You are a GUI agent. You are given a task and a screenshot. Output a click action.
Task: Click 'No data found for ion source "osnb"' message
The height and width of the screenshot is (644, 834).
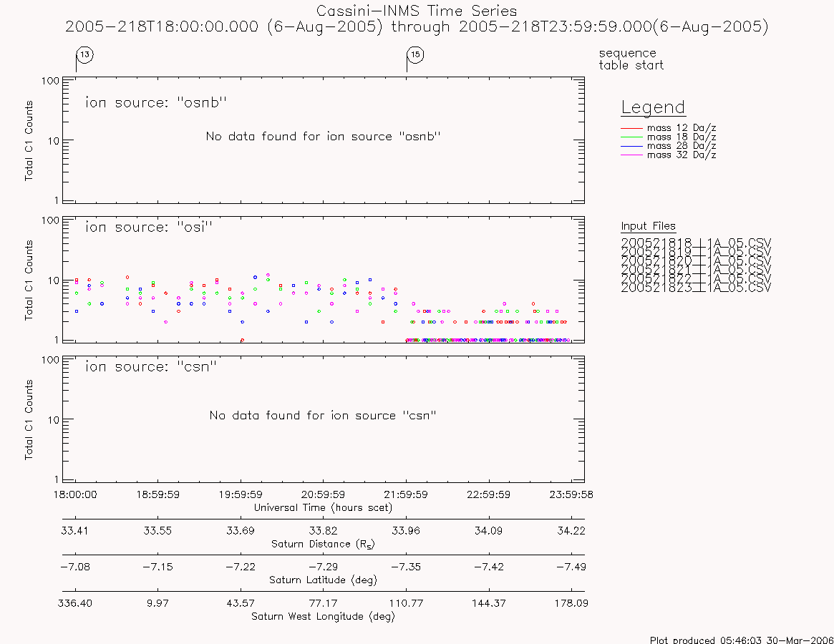[x=324, y=136]
